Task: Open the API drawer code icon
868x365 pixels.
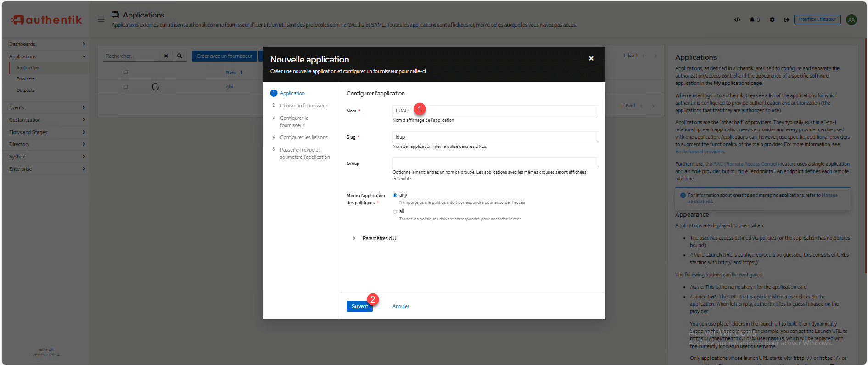Action: pyautogui.click(x=737, y=20)
